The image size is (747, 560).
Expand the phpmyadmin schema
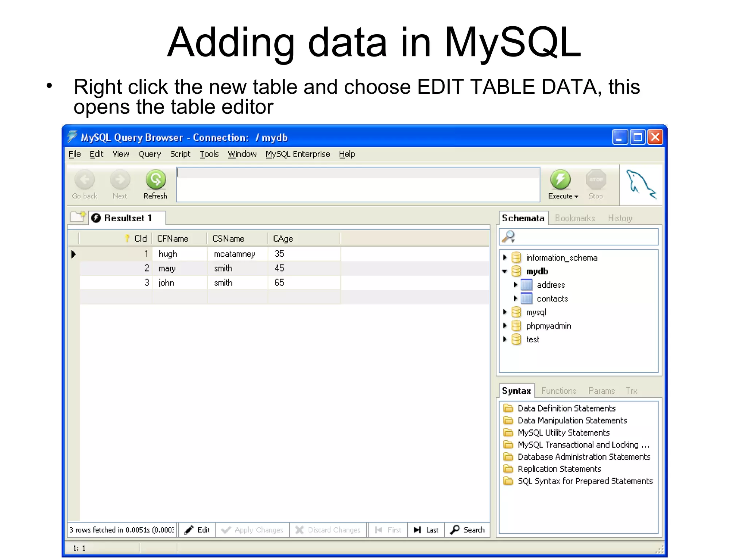(505, 326)
